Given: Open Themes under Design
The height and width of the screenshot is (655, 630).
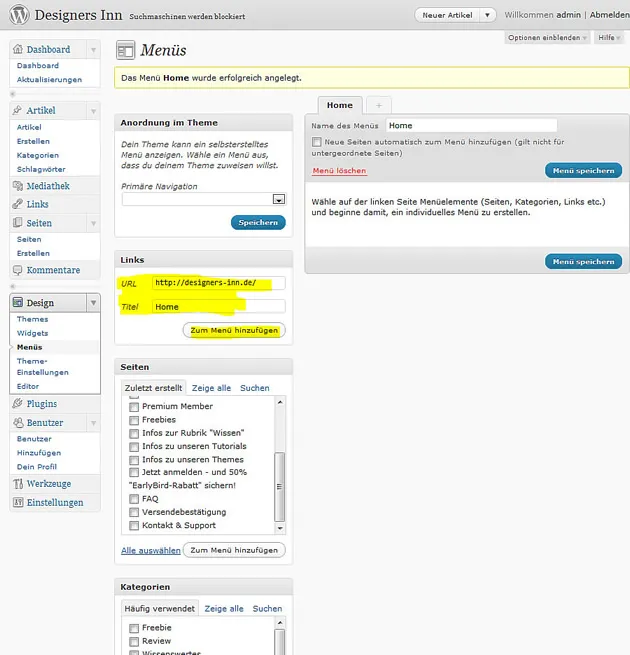Looking at the screenshot, I should [x=32, y=319].
